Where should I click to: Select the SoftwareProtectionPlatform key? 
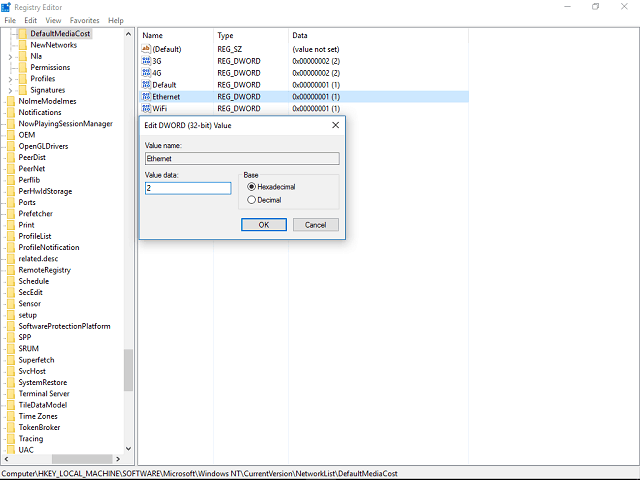coord(64,326)
